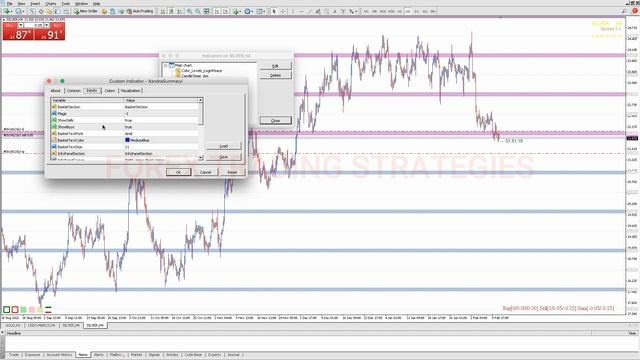Switch to the Common tab
Image resolution: width=640 pixels, height=360 pixels.
73,91
